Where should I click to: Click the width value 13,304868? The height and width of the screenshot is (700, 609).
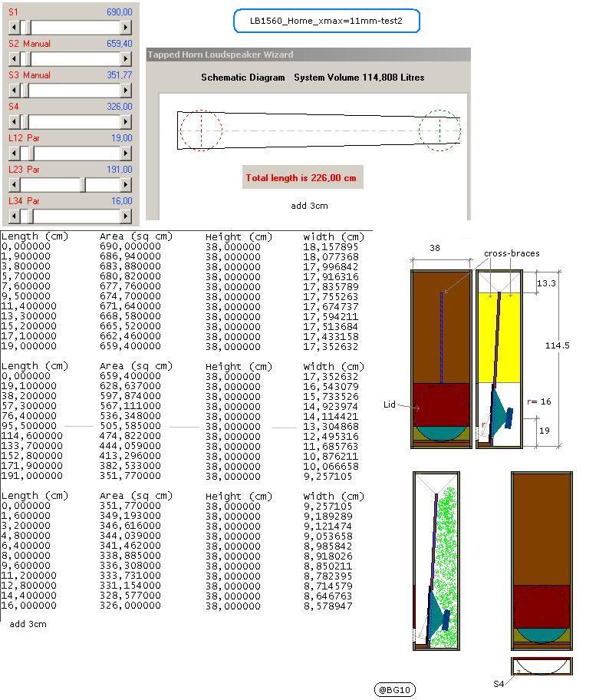(331, 426)
